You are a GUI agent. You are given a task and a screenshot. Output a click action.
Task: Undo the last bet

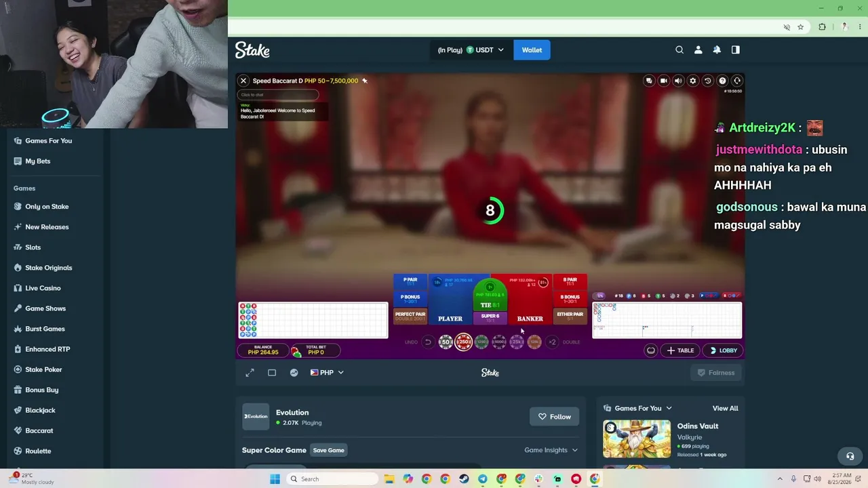[428, 342]
